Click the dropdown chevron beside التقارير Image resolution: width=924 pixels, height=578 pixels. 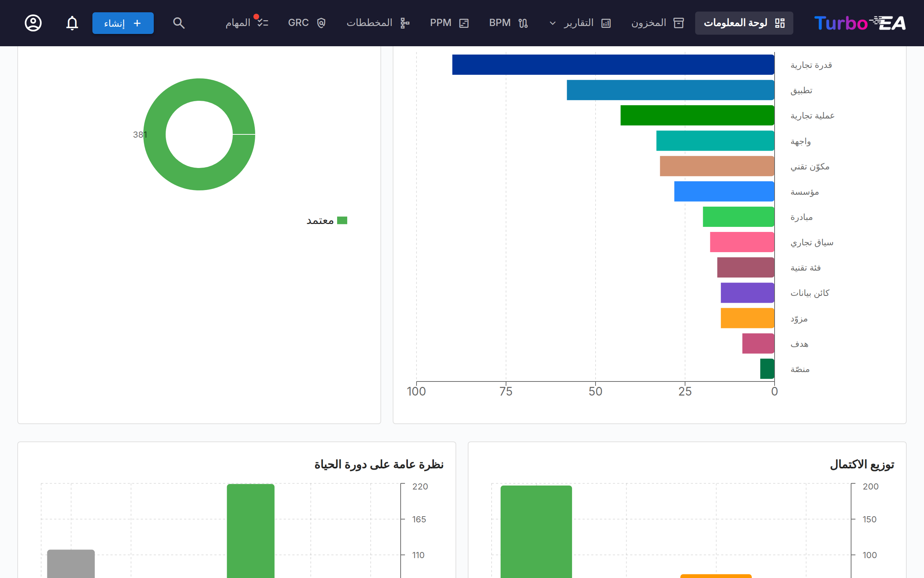pos(553,23)
